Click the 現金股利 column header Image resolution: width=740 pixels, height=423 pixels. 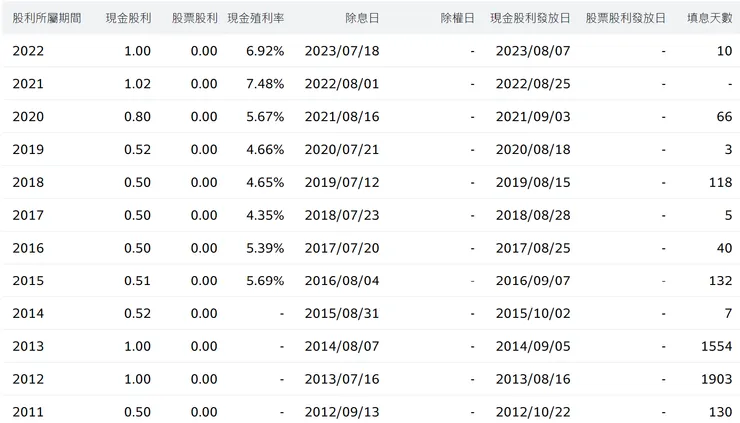(128, 18)
